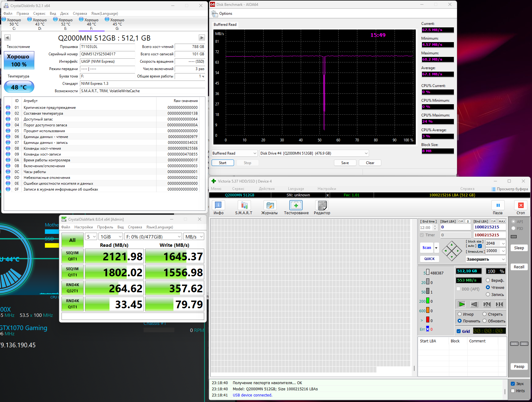Open Диск menu in CrystalDiskInfo
Screen dimensions: 532x402
64,14
